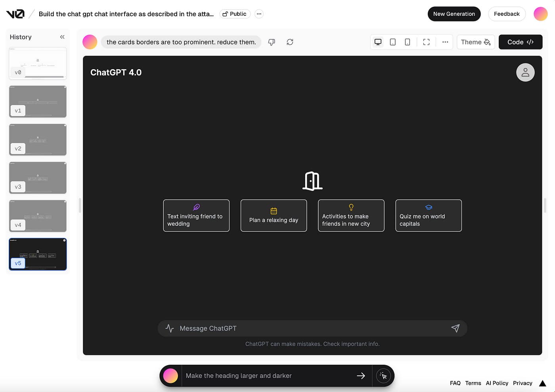Click the cursor element picker icon
The width and height of the screenshot is (555, 392).
[383, 376]
